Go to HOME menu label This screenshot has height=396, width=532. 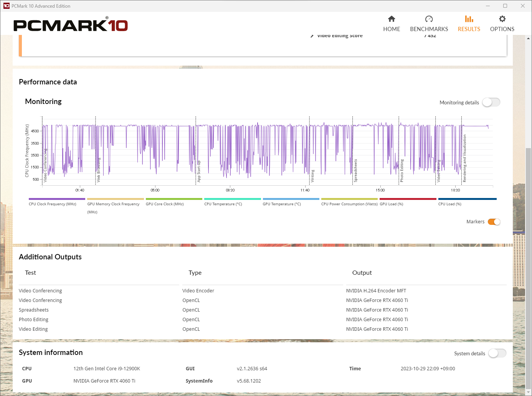pos(392,29)
